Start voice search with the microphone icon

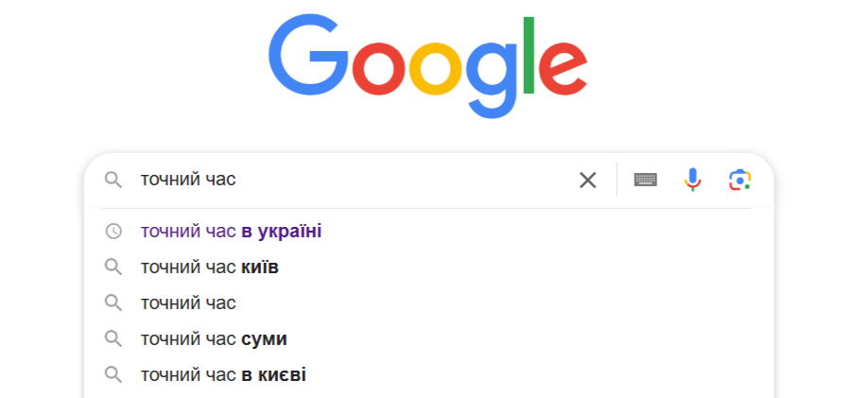(693, 180)
